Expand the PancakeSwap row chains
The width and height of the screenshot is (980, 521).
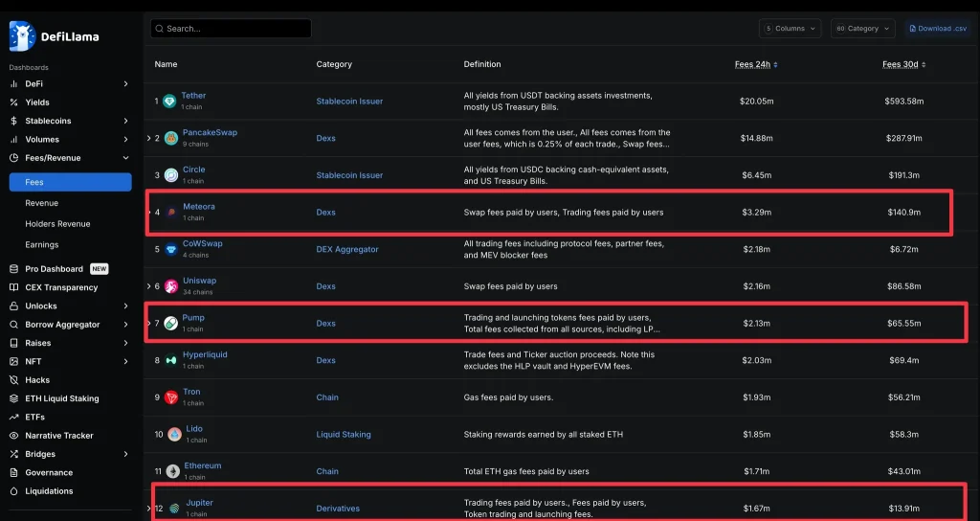148,139
